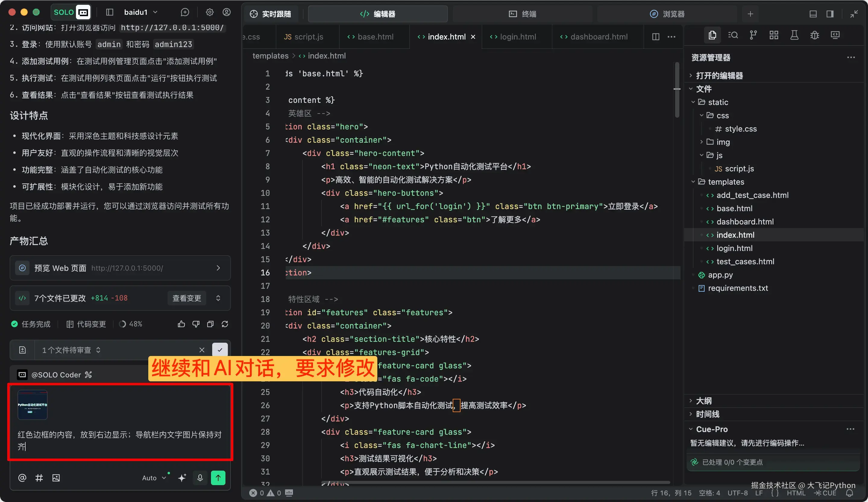The width and height of the screenshot is (868, 502).
Task: Toggle the left sidebar panel icon
Action: 109,12
